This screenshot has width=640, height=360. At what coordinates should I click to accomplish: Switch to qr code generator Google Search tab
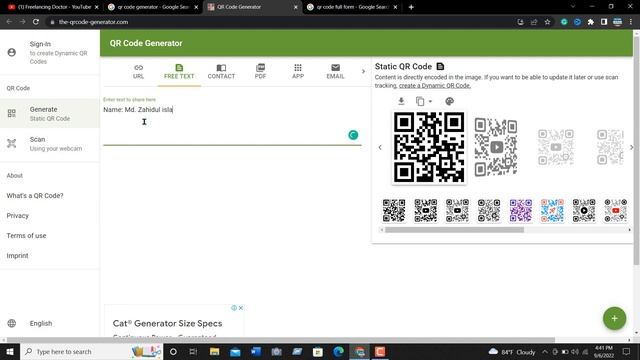[x=152, y=7]
